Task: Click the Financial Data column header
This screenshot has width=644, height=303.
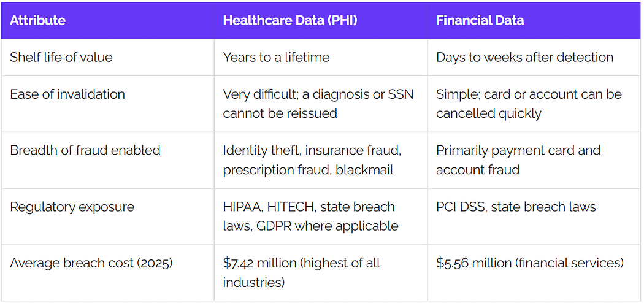Action: click(x=534, y=20)
